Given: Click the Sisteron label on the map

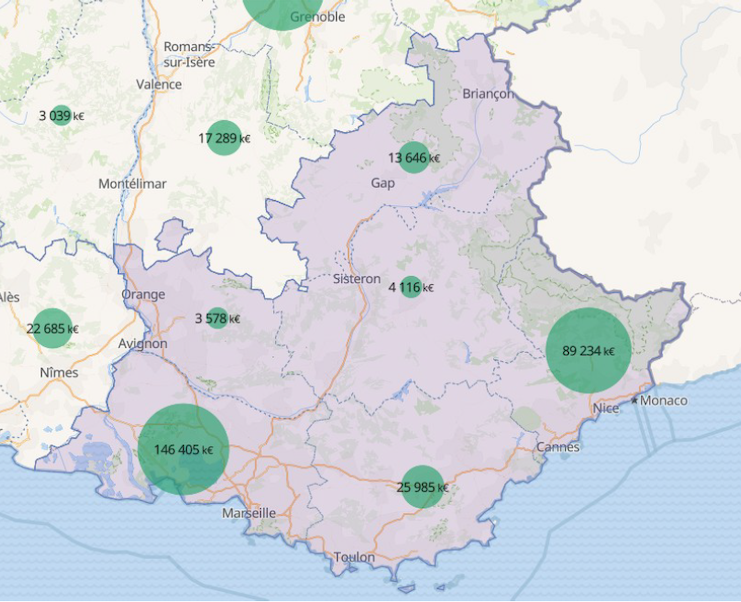Looking at the screenshot, I should point(357,279).
